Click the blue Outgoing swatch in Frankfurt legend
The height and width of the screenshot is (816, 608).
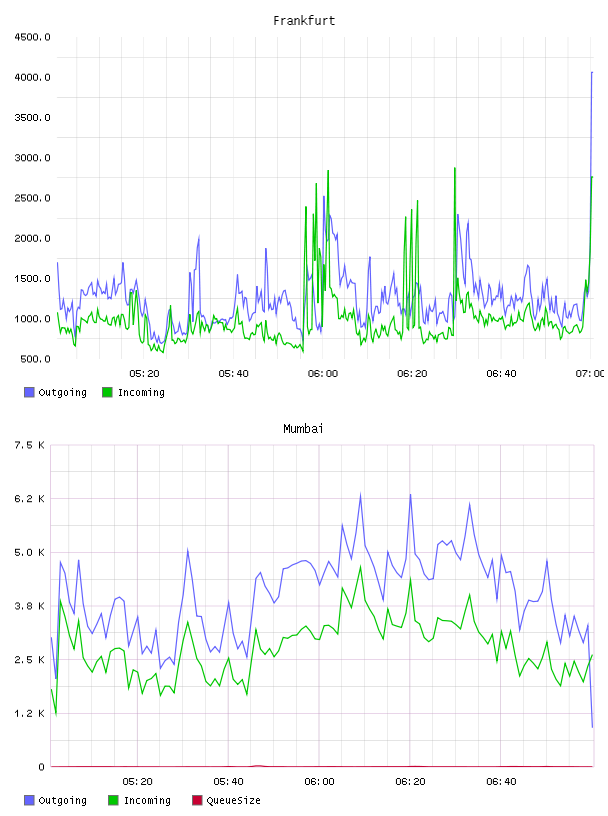pos(29,392)
